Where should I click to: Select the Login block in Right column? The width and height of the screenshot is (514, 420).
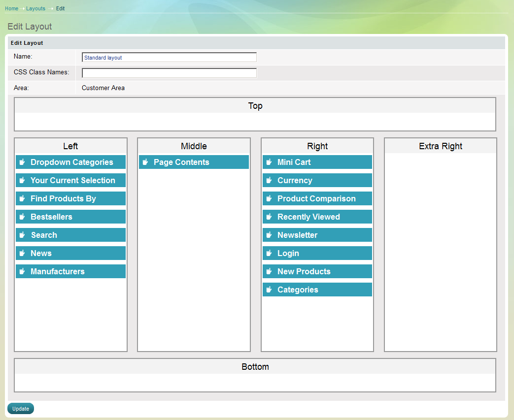[x=288, y=253]
